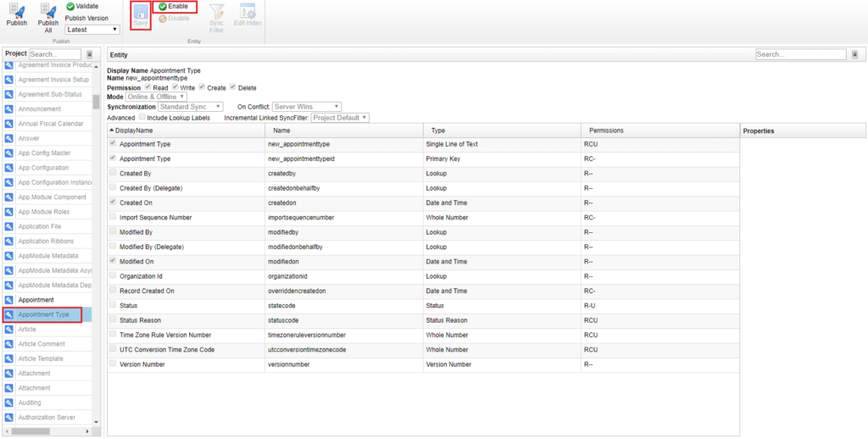Viewport: 868px width, 439px height.
Task: Click the clear button beside Project search
Action: pyautogui.click(x=90, y=54)
